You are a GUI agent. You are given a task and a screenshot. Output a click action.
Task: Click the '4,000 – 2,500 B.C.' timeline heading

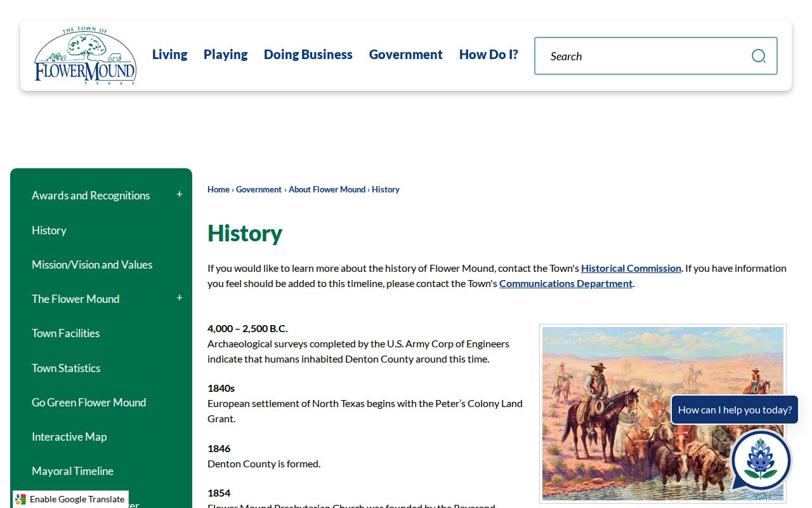(247, 328)
